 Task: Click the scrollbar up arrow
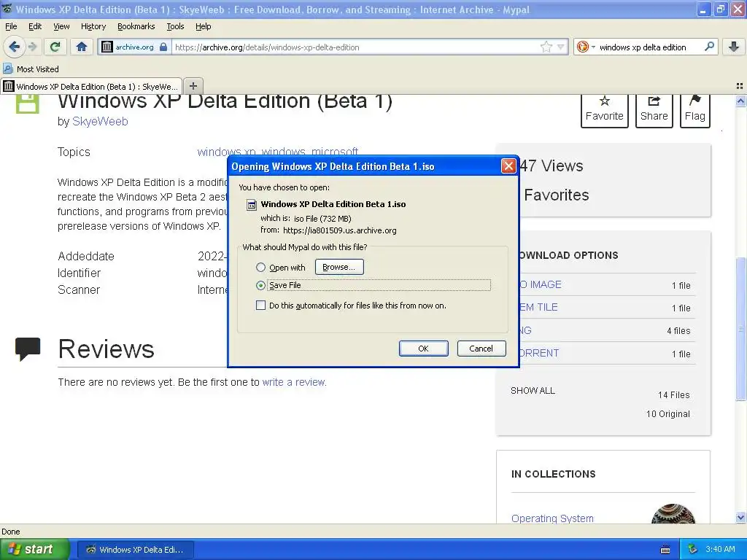coord(740,101)
